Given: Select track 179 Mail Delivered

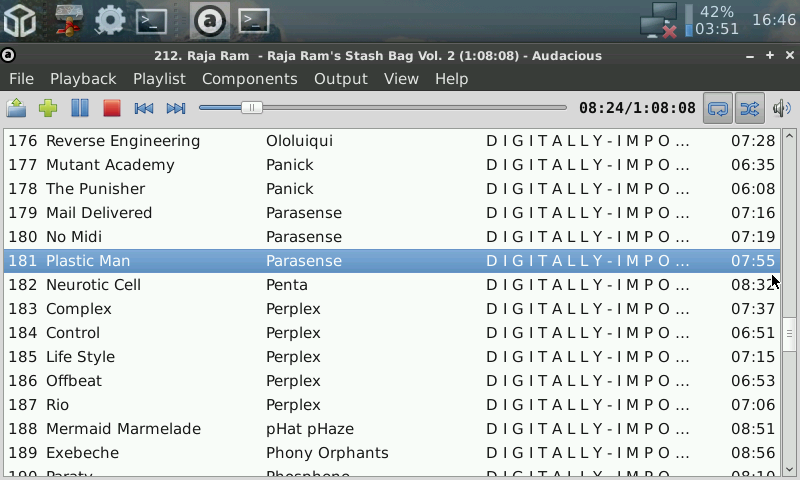Looking at the screenshot, I should point(392,213).
